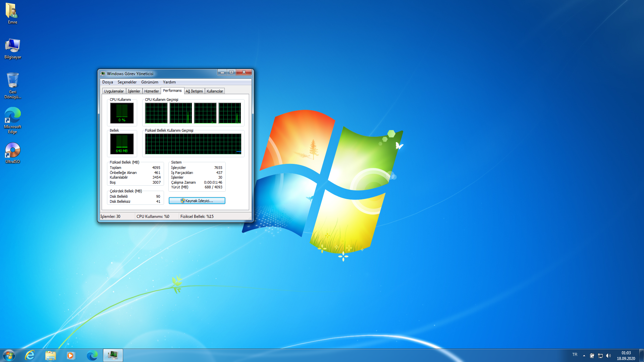Open the Görünüm menu
Screen dimensions: 644x362
click(150, 82)
